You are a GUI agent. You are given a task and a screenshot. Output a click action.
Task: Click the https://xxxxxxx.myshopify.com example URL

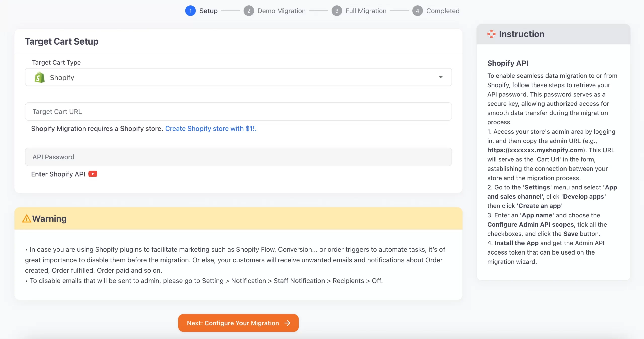click(x=535, y=150)
